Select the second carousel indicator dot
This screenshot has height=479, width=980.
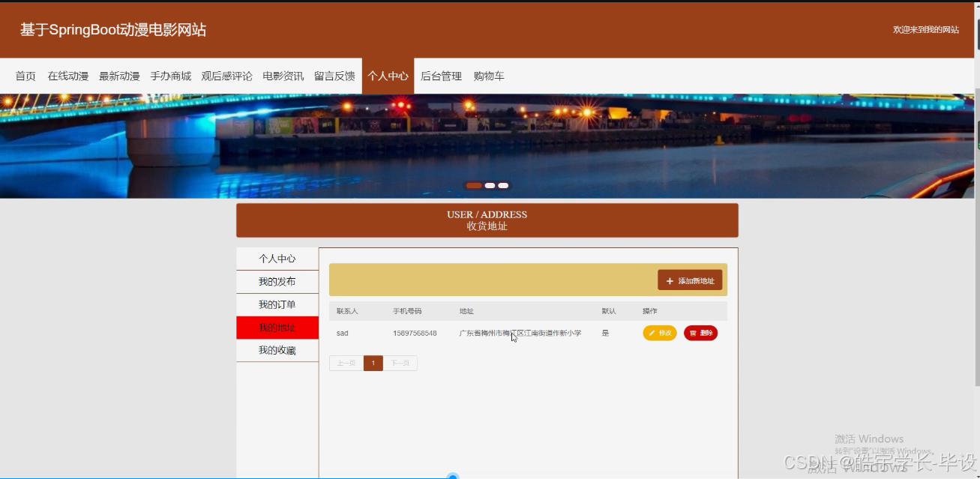click(x=490, y=185)
